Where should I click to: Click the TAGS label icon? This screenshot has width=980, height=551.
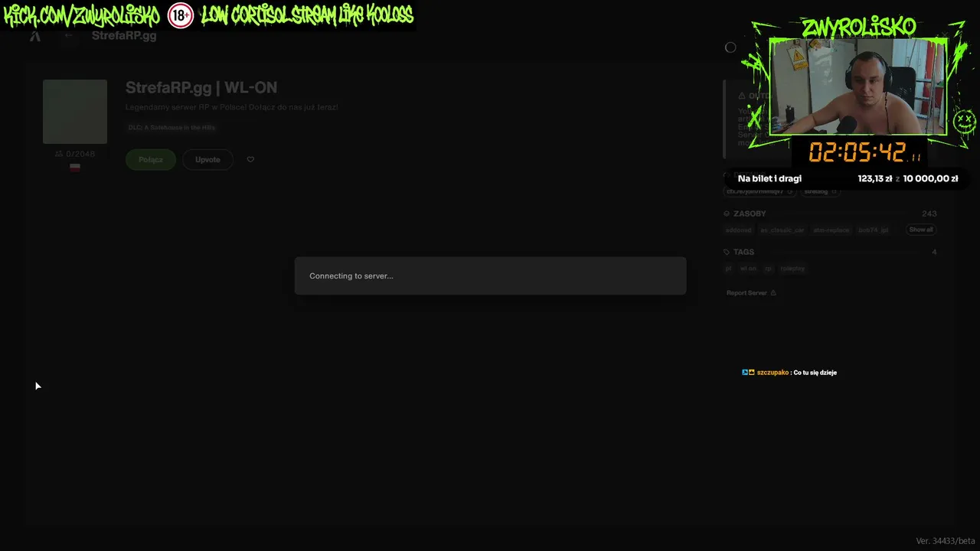(x=727, y=252)
